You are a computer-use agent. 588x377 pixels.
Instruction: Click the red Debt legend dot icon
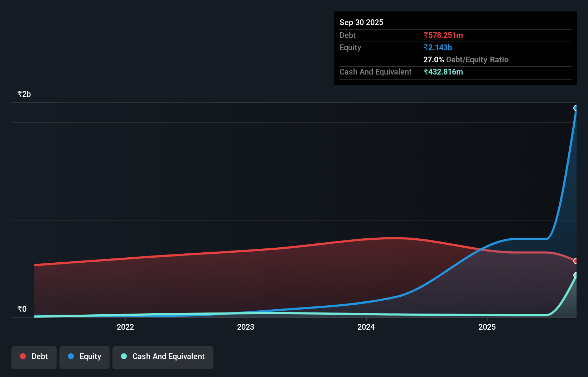pos(23,356)
